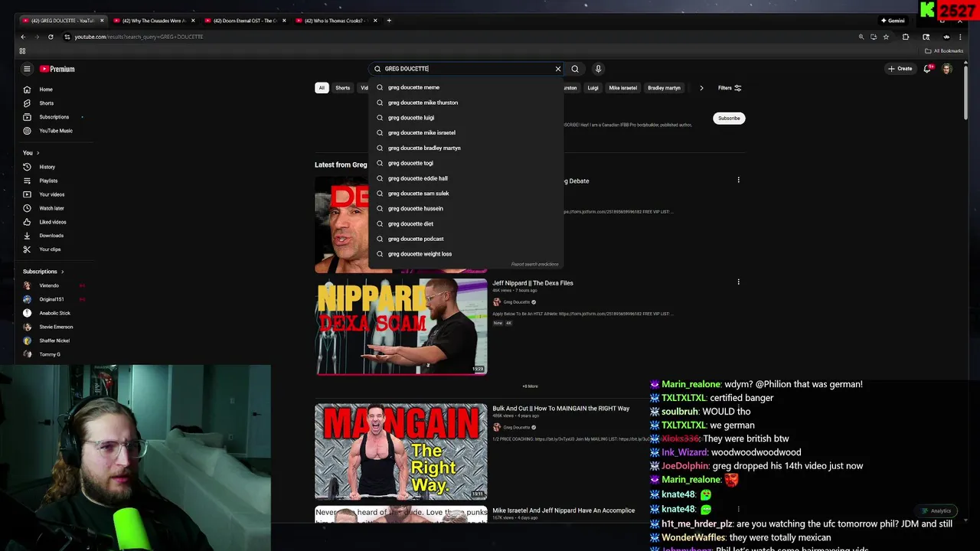This screenshot has height=551, width=980.
Task: Open the account avatar menu
Action: [947, 69]
